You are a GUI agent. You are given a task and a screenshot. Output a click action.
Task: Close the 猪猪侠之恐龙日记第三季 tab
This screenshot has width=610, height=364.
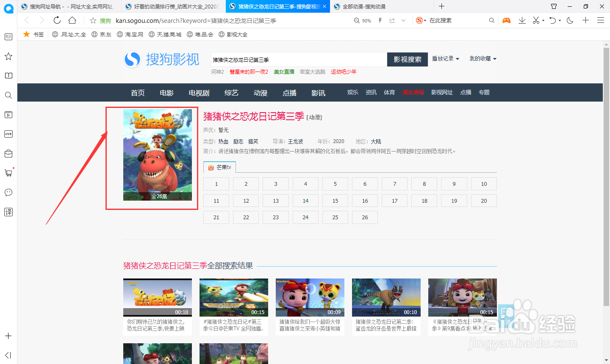click(324, 6)
